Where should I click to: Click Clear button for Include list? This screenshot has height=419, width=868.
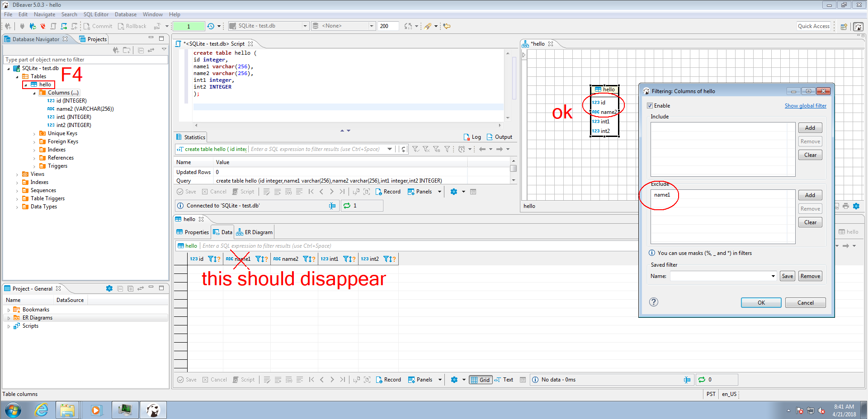tap(810, 155)
